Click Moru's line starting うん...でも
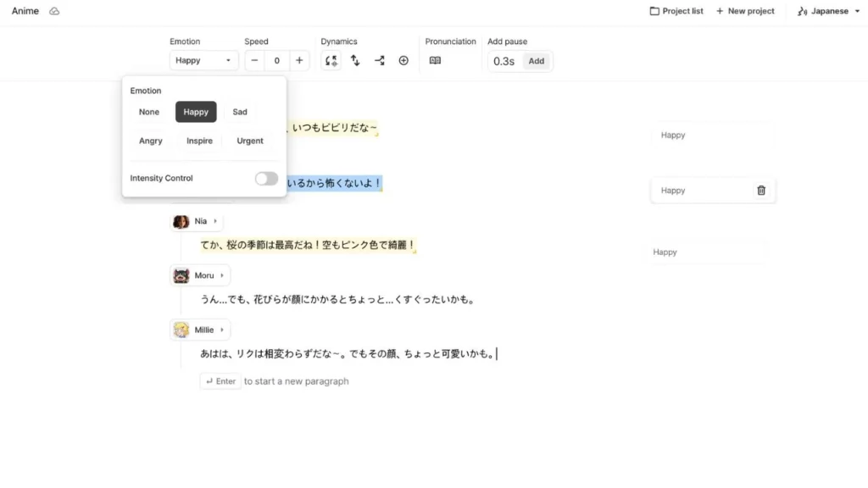 click(x=337, y=299)
